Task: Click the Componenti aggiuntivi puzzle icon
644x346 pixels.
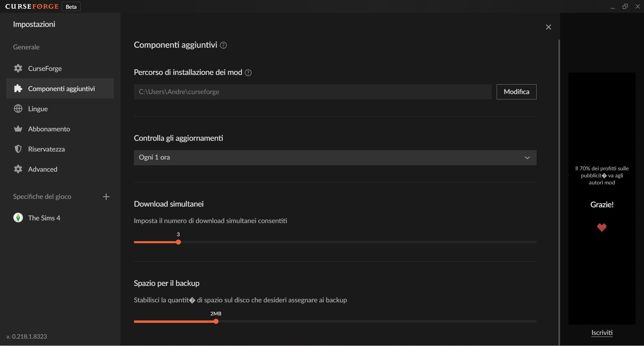Action: point(18,89)
